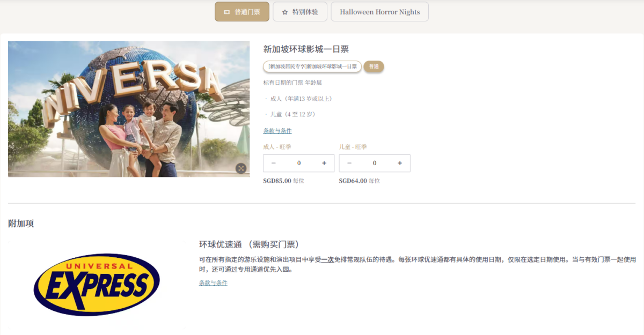This screenshot has width=644, height=335.
Task: Click the family photo at Universal globe
Action: click(x=129, y=109)
